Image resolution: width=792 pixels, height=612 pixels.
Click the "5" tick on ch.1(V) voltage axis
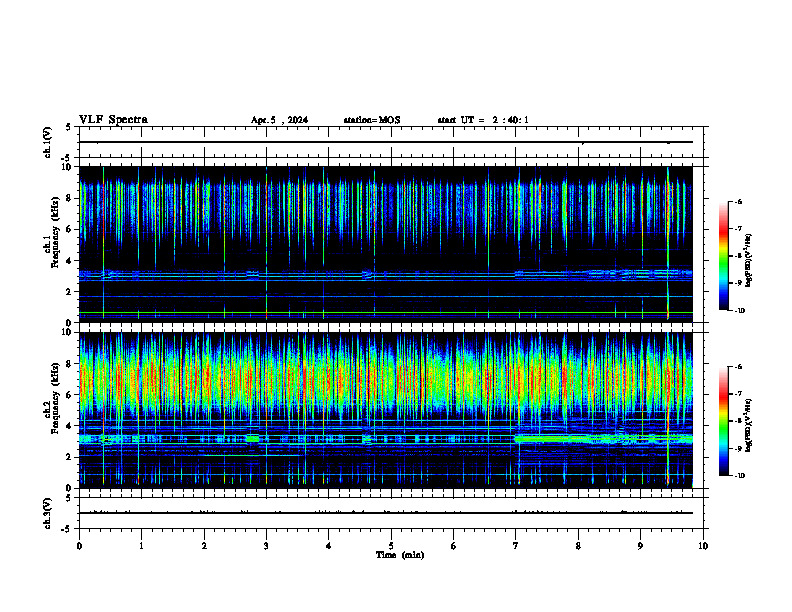click(69, 127)
